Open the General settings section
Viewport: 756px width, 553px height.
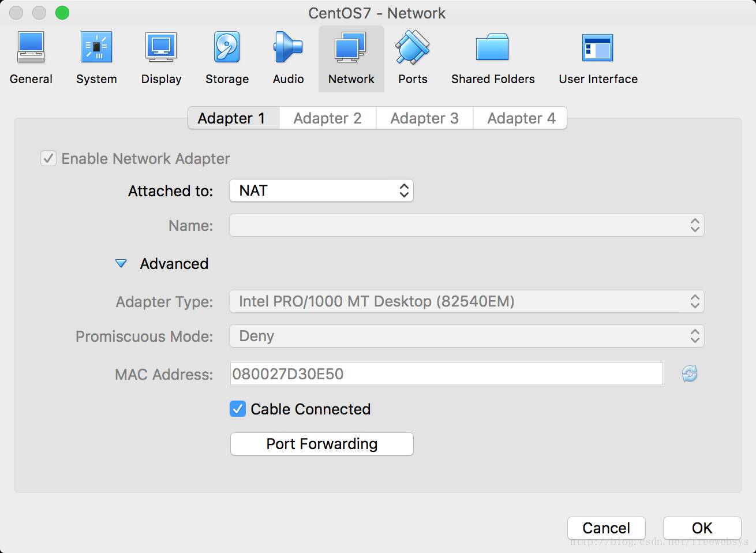[31, 58]
